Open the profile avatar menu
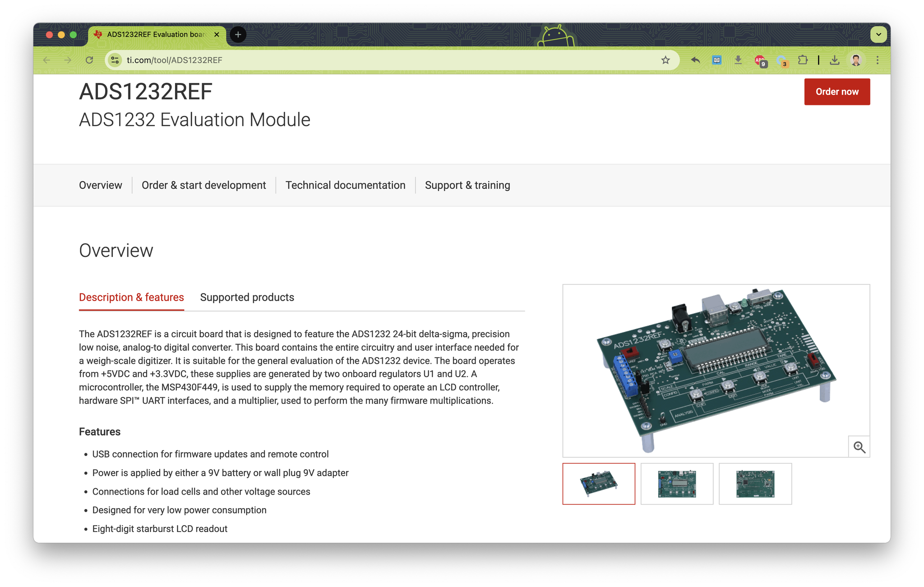 tap(855, 60)
